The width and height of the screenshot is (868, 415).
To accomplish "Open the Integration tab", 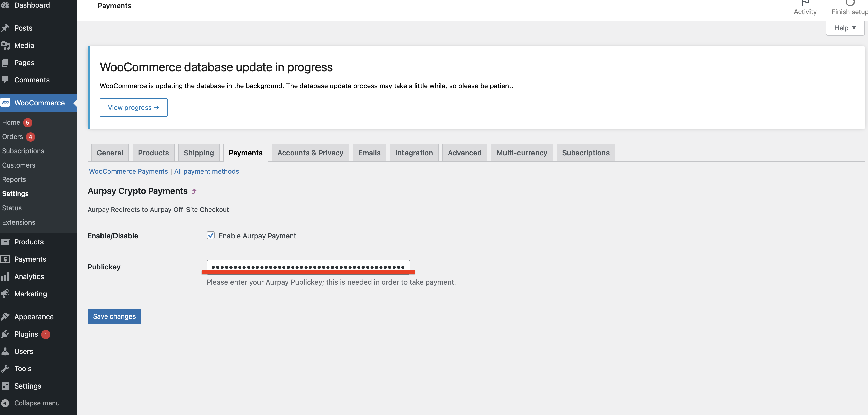I will [x=414, y=153].
